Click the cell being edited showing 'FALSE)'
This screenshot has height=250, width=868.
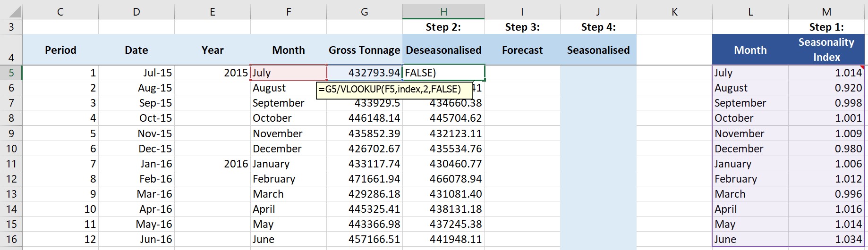pos(443,73)
